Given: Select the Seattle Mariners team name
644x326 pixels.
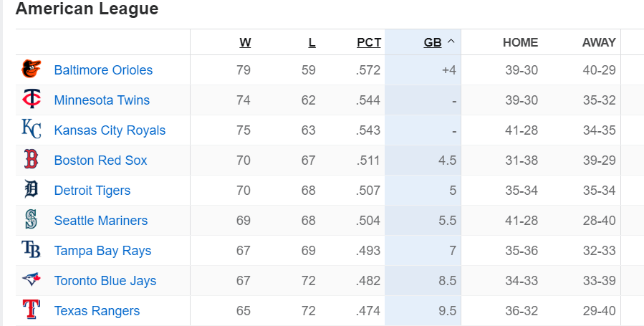Looking at the screenshot, I should click(100, 221).
